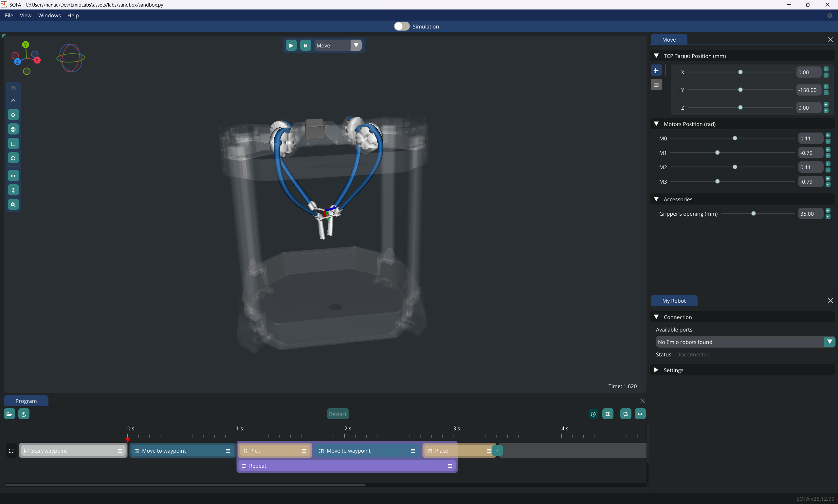
Task: Open the available ports dropdown
Action: point(829,342)
